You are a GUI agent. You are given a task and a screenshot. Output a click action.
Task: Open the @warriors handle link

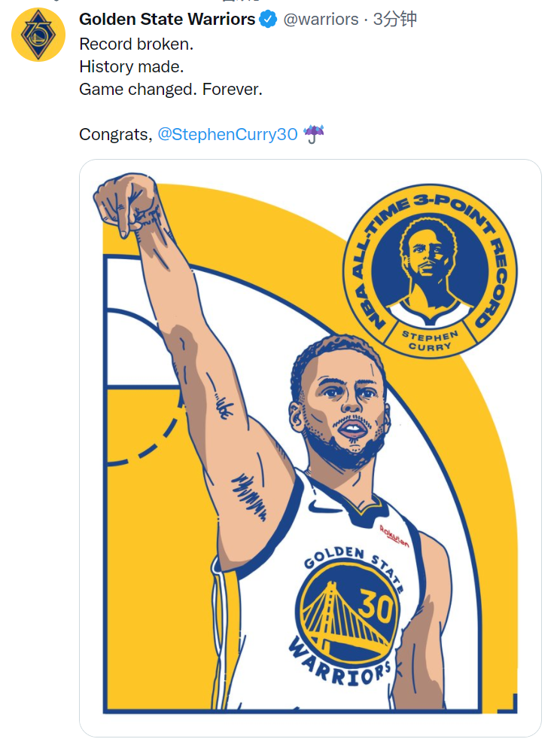321,20
